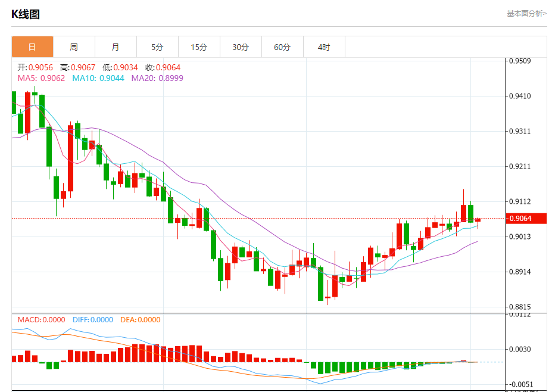The height and width of the screenshot is (392, 552).
Task: Click the 0.9311 price axis label
Action: coord(520,132)
